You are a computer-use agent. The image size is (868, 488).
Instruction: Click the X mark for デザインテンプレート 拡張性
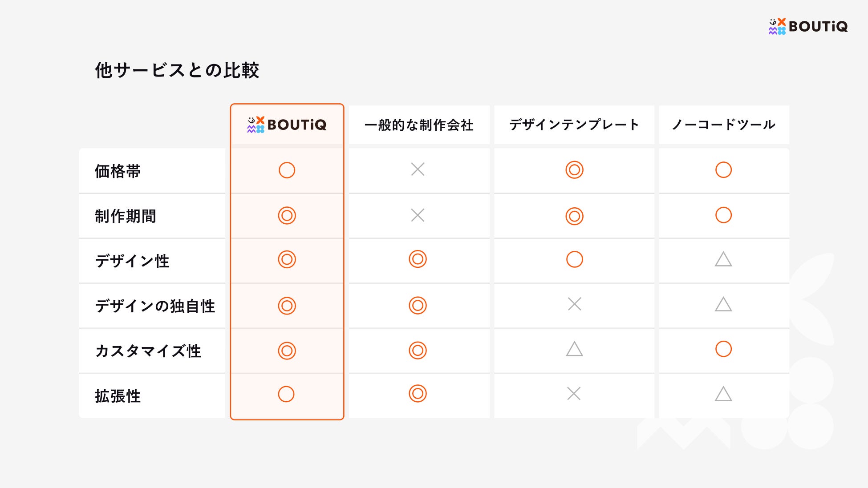click(574, 394)
